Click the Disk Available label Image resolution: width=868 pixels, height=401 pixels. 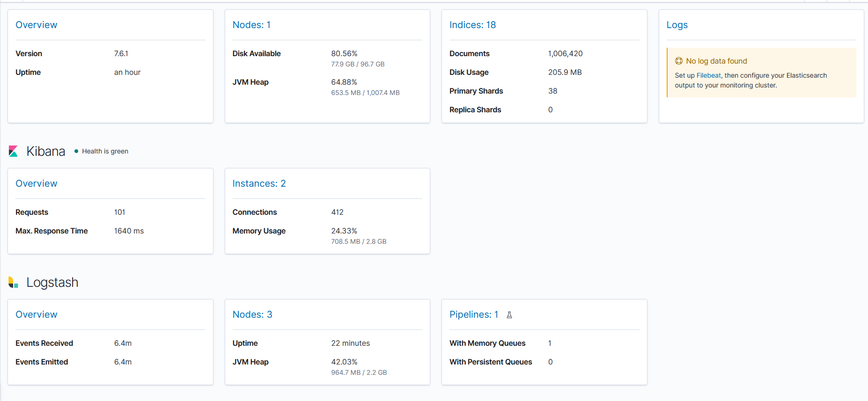(x=257, y=53)
